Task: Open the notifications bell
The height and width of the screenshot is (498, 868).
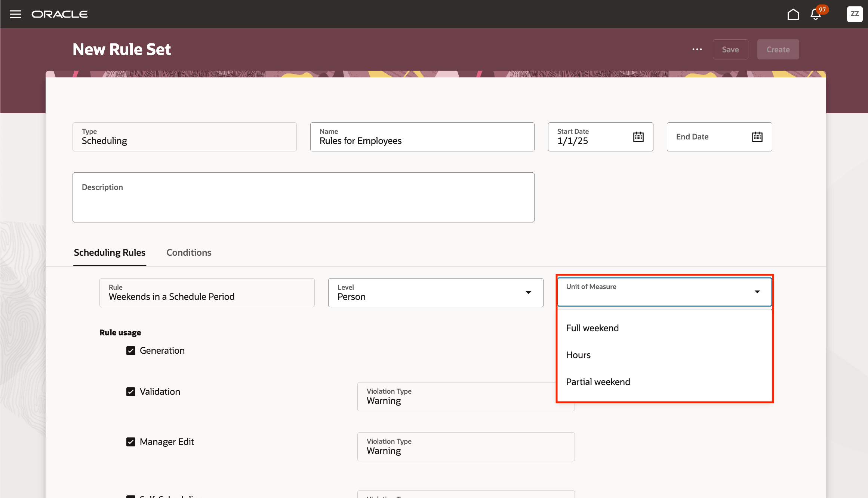Action: pos(816,14)
